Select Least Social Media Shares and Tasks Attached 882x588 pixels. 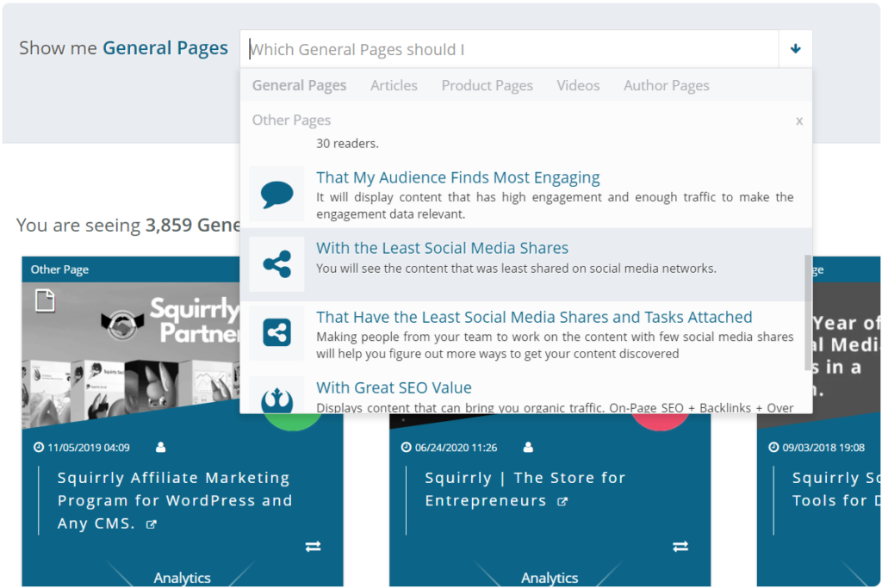coord(534,317)
